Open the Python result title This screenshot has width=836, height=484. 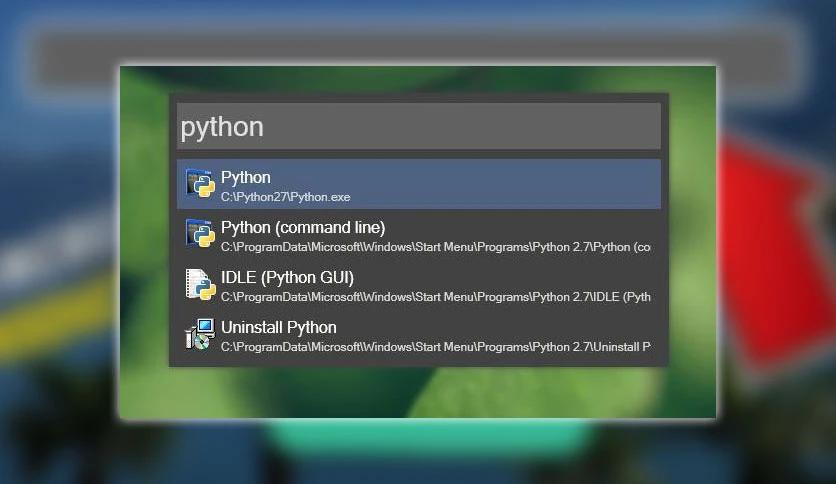(246, 177)
